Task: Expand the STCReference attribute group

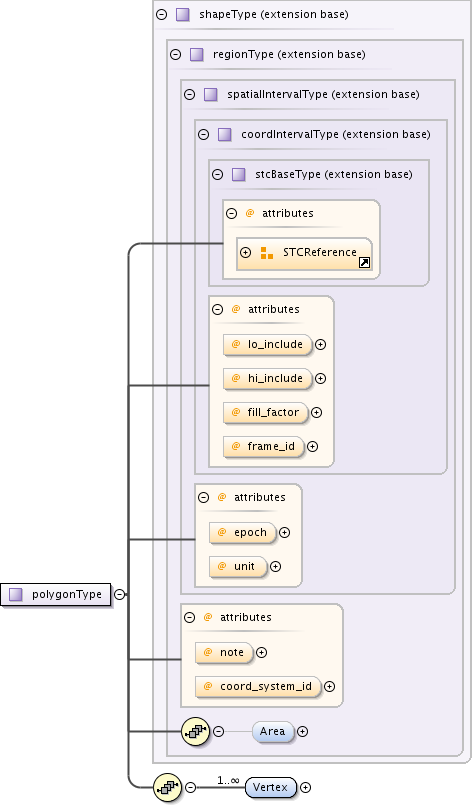Action: 246,253
